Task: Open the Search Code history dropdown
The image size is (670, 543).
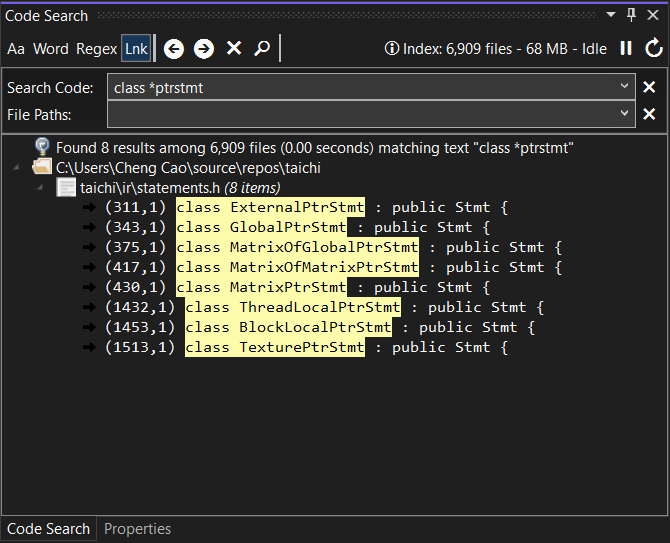Action: pos(624,86)
